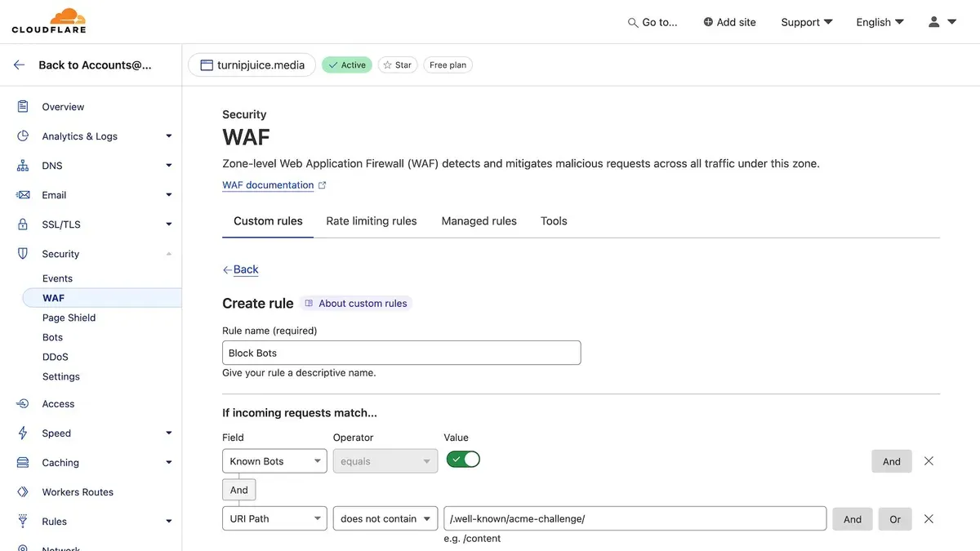Click the URI path value input field
Viewport: 980px width, 551px height.
pos(635,519)
